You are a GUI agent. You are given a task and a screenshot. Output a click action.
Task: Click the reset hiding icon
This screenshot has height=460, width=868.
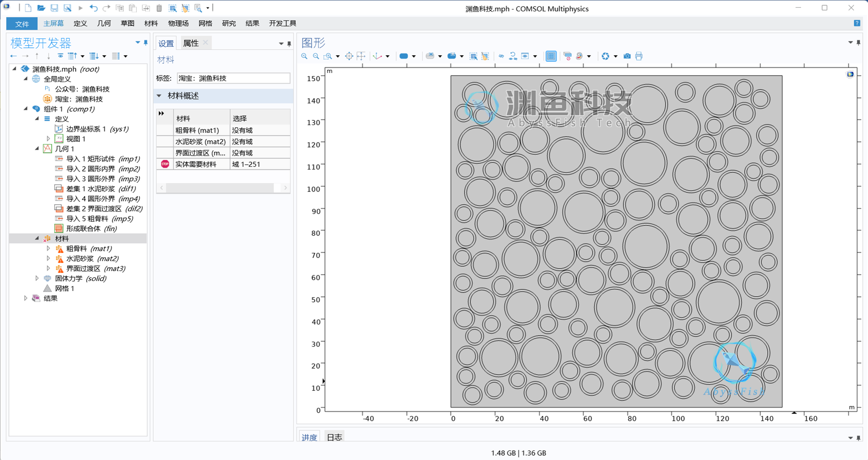coord(513,56)
